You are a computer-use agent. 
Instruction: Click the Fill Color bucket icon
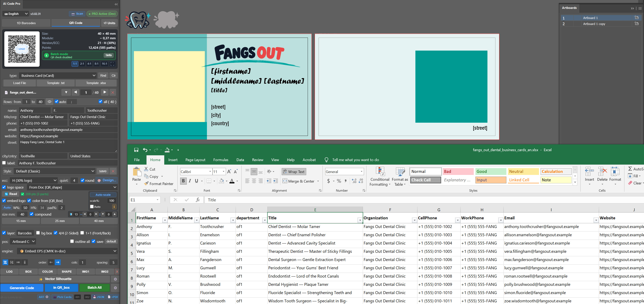point(221,181)
